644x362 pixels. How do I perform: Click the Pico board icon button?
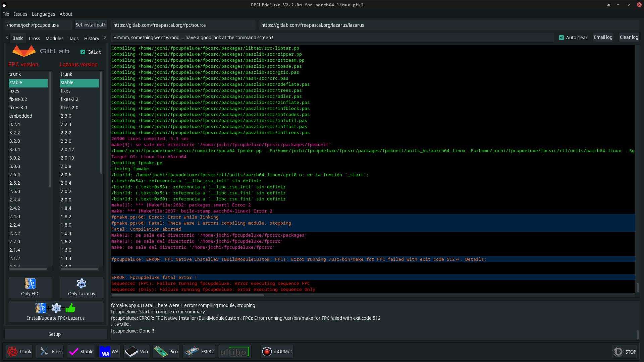166,352
